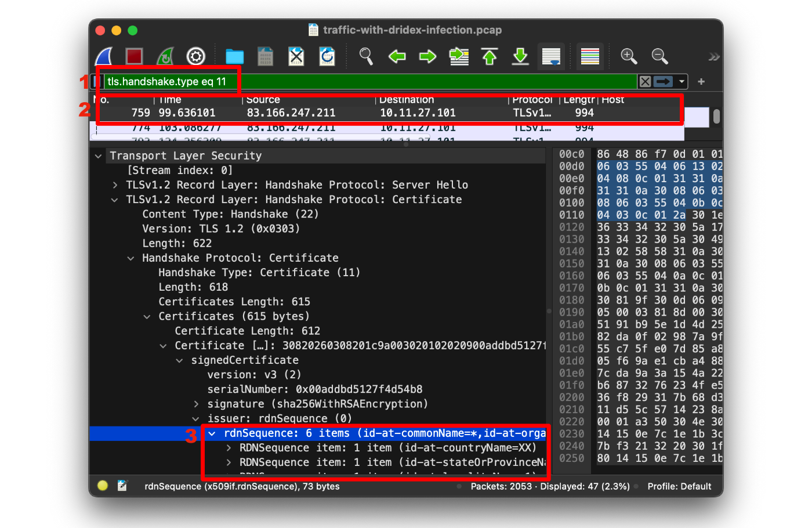The width and height of the screenshot is (812, 528).
Task: Go to the previous packet
Action: (x=398, y=56)
